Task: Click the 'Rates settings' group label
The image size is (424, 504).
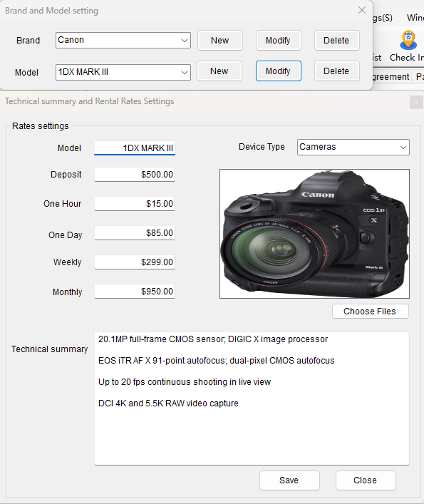Action: [40, 126]
